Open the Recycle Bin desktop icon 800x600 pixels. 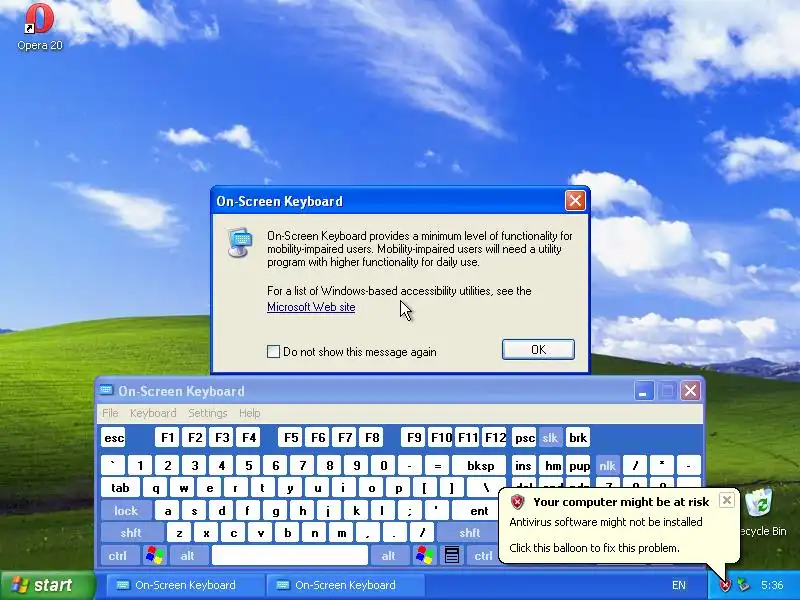[x=762, y=512]
